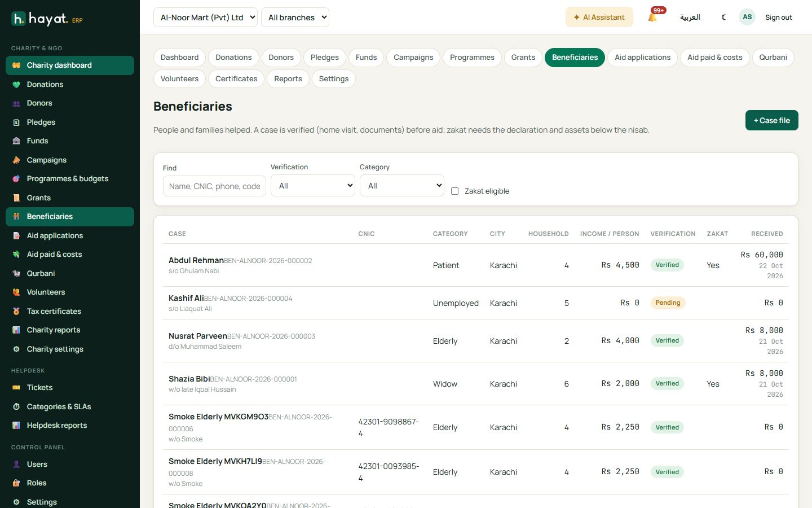This screenshot has height=508, width=812.
Task: Open the Al-Noor Mart company dropdown
Action: point(205,17)
